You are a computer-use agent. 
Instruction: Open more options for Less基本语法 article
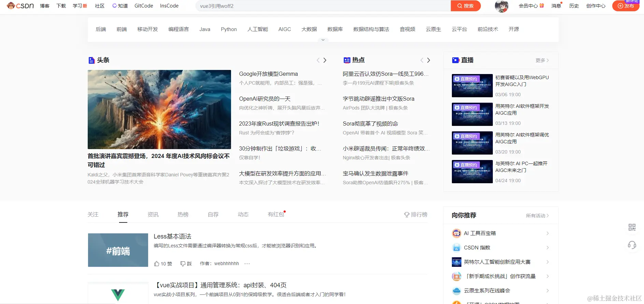pos(247,264)
